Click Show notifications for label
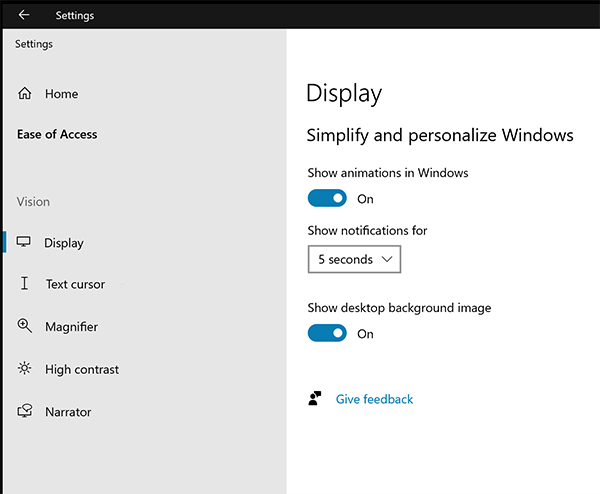Viewport: 600px width, 494px height. 367,231
